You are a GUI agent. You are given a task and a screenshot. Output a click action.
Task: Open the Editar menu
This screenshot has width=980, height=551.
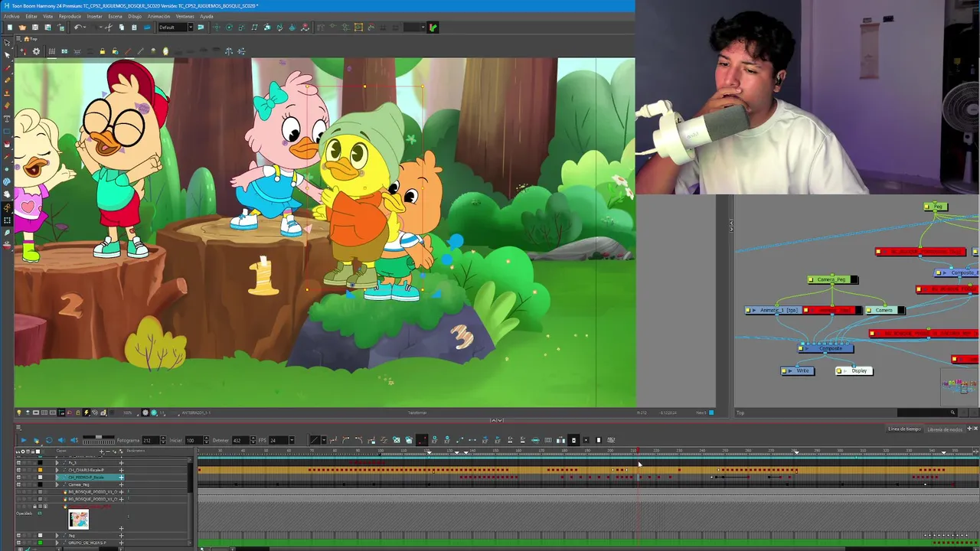point(31,16)
